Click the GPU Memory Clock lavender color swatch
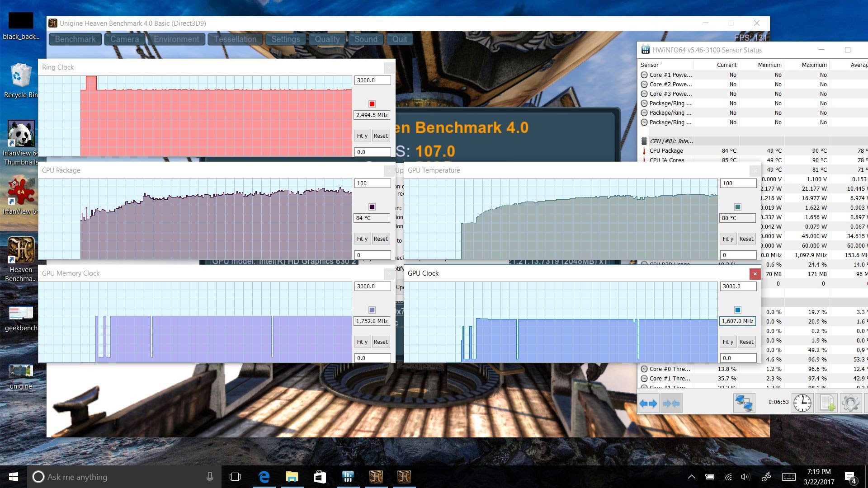The image size is (868, 488). 372,310
